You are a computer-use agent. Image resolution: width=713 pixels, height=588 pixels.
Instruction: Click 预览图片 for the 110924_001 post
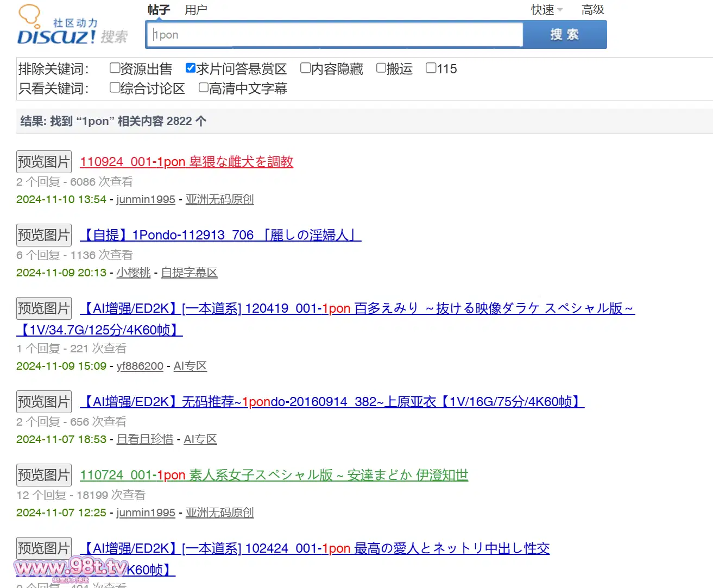pos(44,161)
